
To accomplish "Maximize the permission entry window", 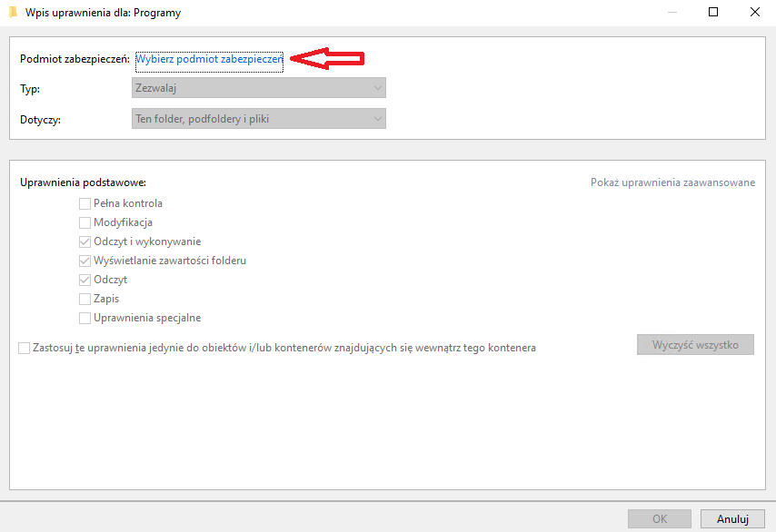I will (x=713, y=13).
